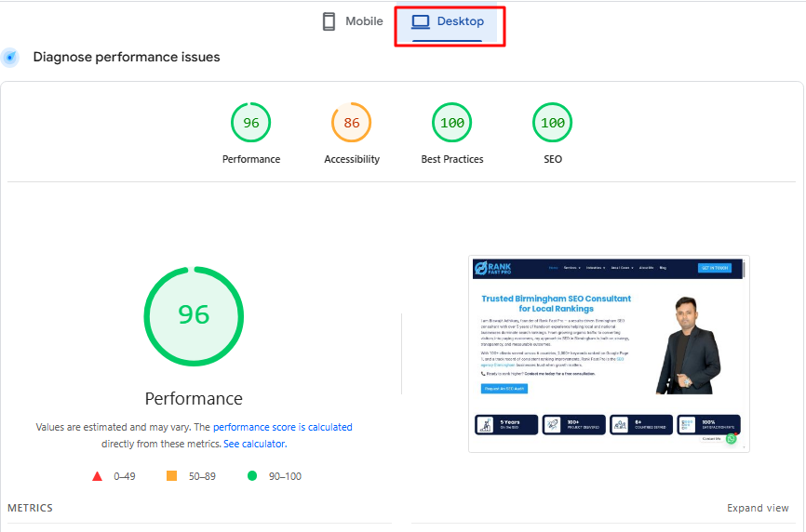Open the Accessibility score gauge showing 86
806x532 pixels.
(x=352, y=122)
